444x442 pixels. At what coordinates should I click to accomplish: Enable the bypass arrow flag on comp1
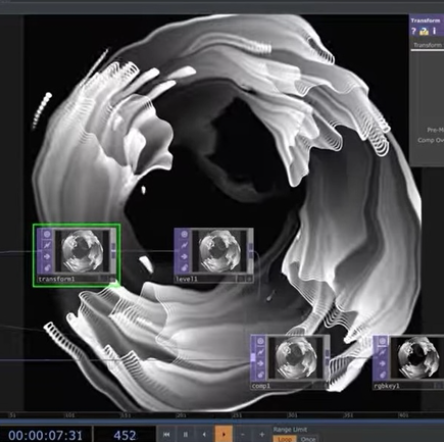tap(261, 363)
